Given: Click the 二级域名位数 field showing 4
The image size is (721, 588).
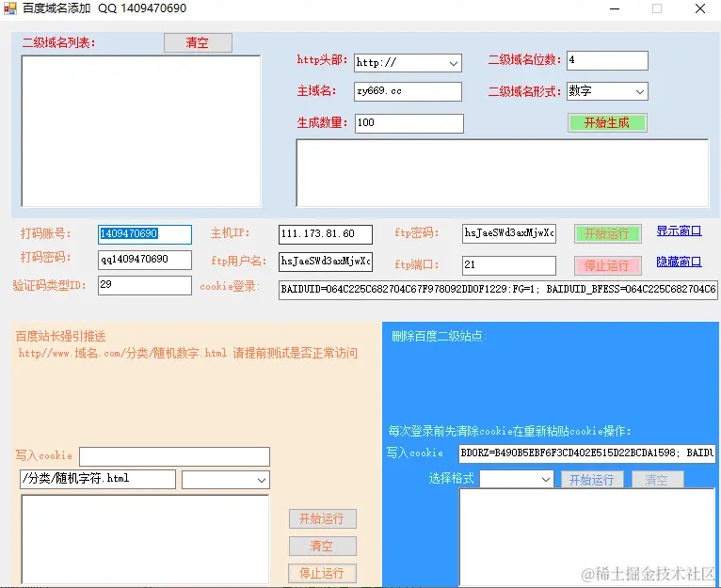Looking at the screenshot, I should (x=607, y=60).
